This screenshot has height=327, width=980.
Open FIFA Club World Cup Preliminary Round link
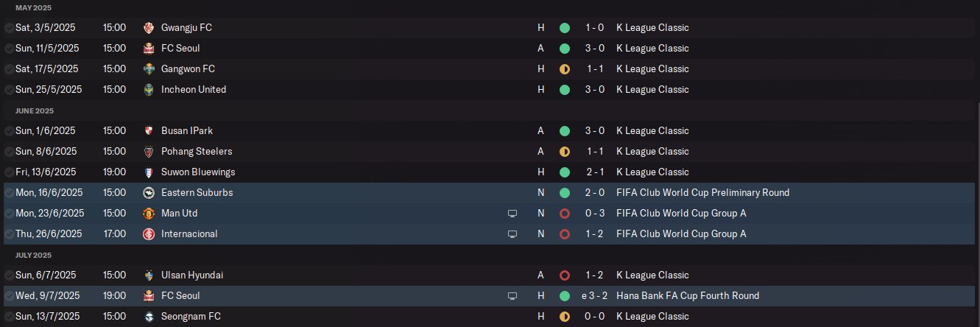[702, 193]
